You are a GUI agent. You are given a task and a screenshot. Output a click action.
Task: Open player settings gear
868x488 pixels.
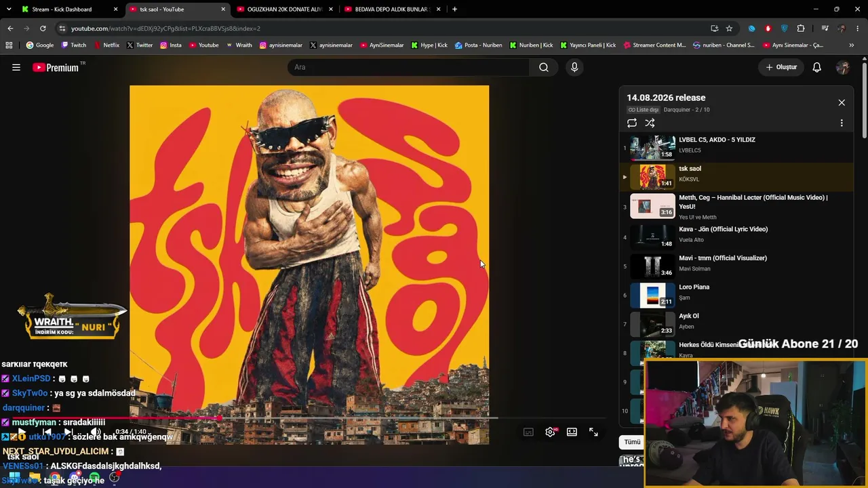pyautogui.click(x=551, y=432)
